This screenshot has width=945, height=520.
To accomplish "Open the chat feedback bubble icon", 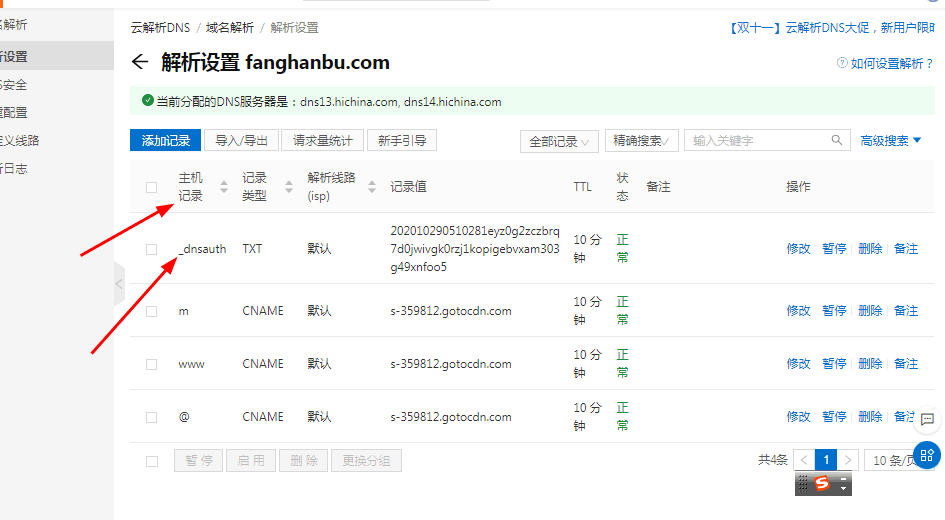I will tap(927, 419).
